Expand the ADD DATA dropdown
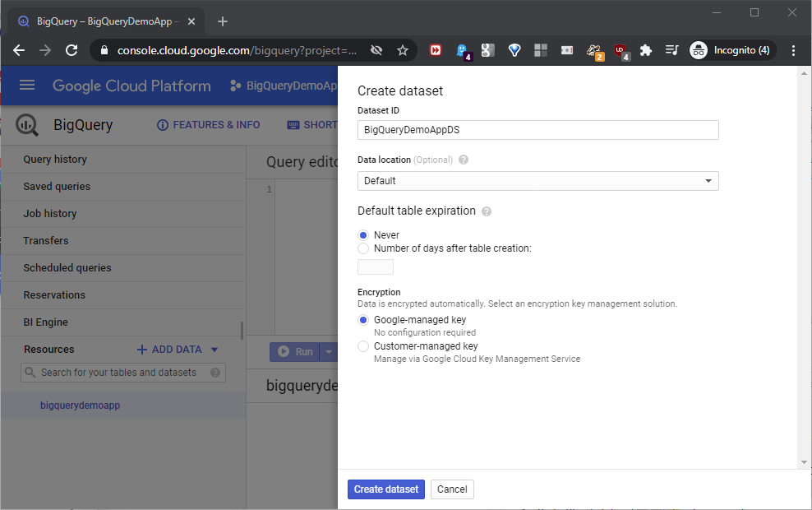 [215, 350]
